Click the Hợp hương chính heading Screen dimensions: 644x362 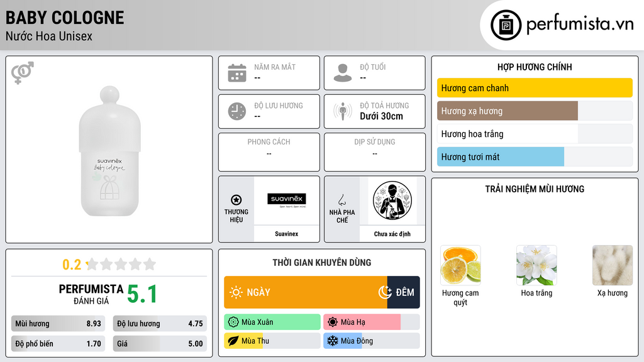tap(535, 67)
